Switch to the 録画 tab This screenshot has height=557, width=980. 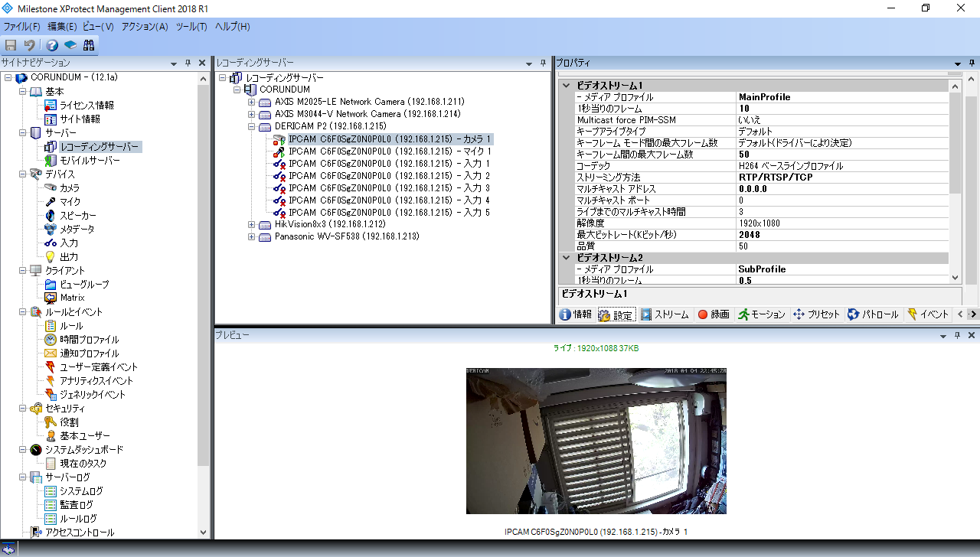click(x=713, y=314)
